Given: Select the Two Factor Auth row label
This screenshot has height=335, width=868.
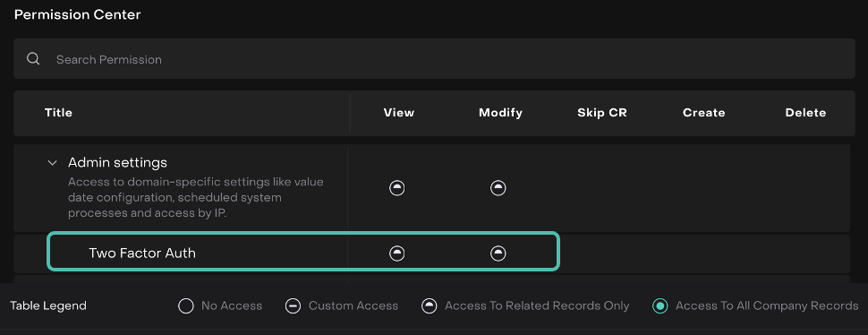Looking at the screenshot, I should click(142, 253).
